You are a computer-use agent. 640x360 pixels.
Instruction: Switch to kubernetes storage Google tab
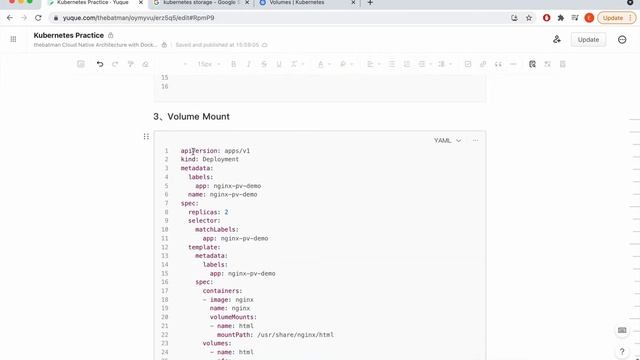(x=199, y=3)
